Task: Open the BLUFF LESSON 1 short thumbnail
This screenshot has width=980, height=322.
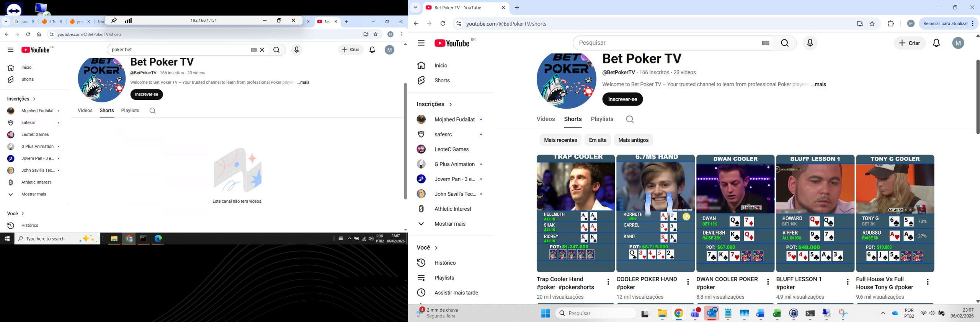Action: click(x=815, y=213)
